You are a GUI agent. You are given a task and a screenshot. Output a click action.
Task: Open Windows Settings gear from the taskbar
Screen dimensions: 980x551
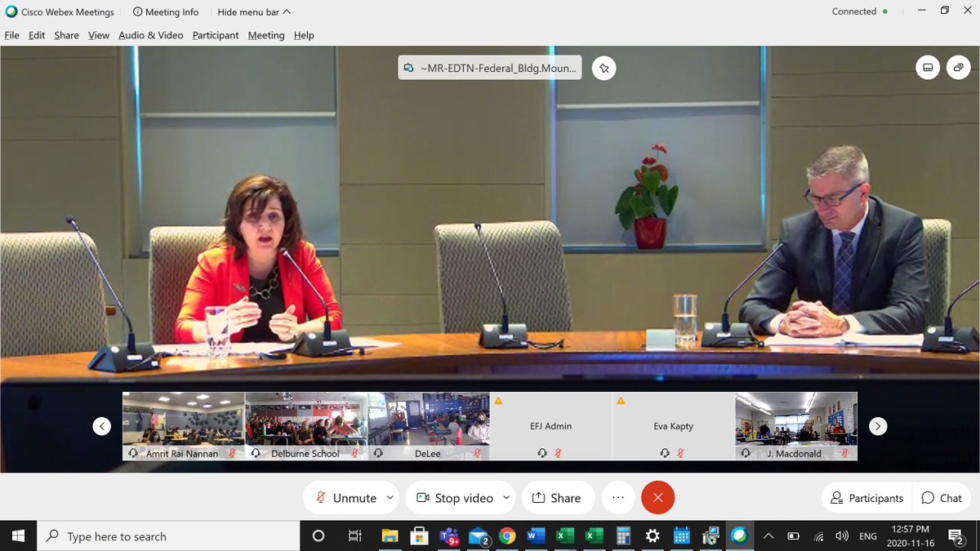pos(653,536)
